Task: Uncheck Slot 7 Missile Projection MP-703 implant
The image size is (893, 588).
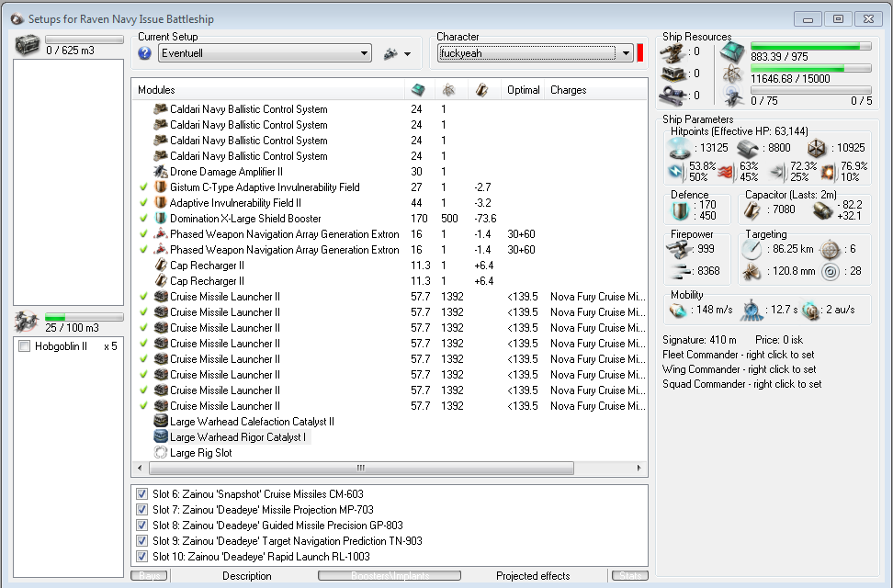Action: 141,509
